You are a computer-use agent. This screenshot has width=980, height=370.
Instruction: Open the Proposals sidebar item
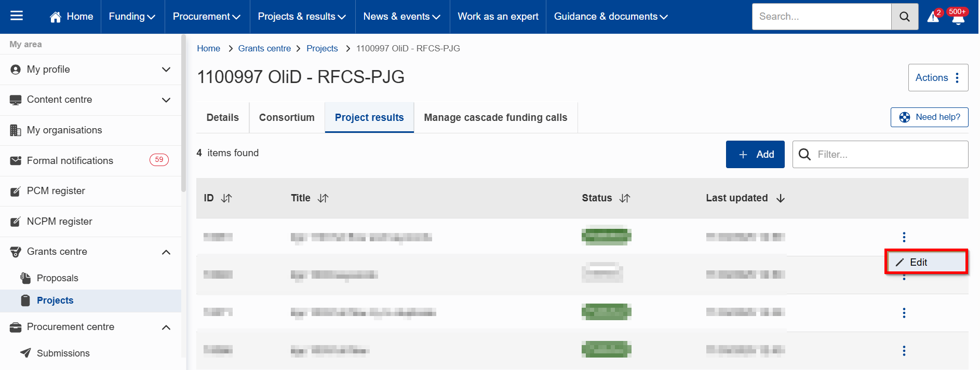[x=90, y=278]
